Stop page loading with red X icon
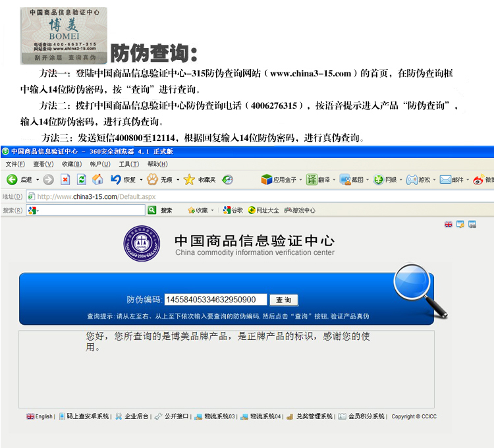Viewport: 494px width, 448px height. [65, 180]
